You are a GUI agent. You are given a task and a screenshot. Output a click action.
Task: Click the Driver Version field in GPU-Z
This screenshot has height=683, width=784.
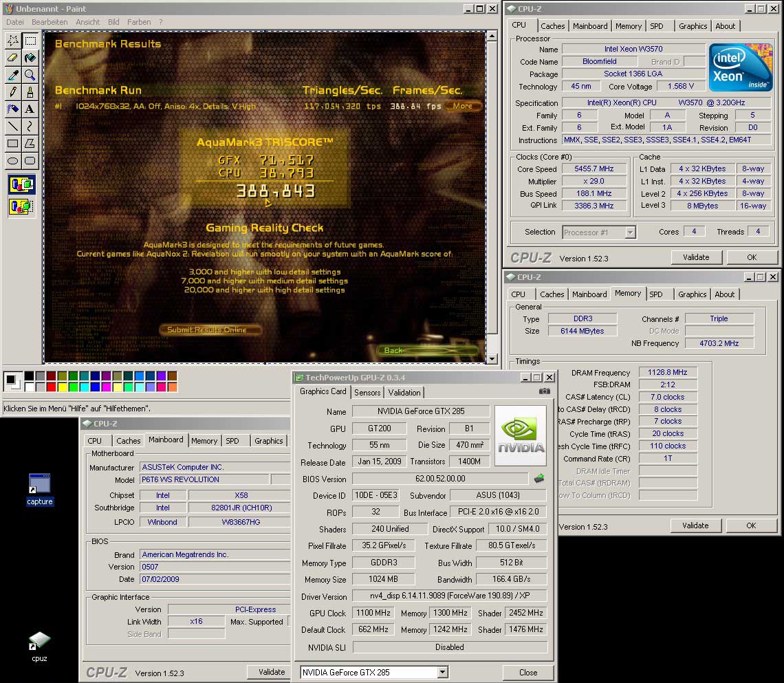[x=450, y=596]
